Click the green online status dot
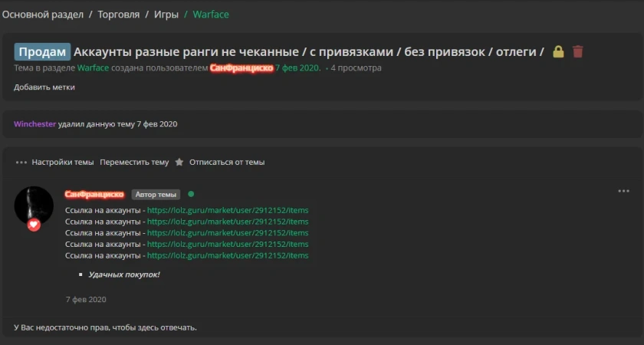 tap(191, 194)
